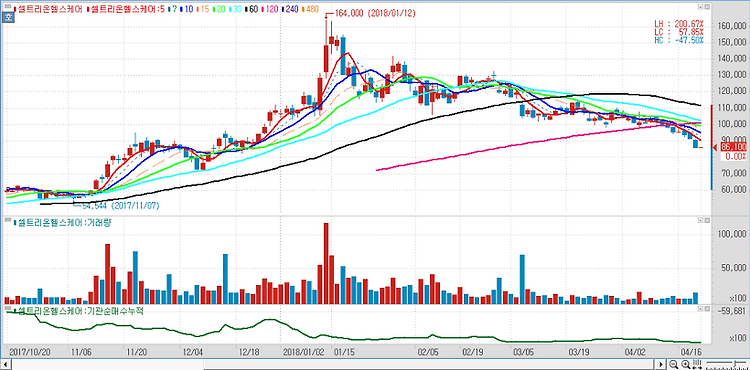This screenshot has width=750, height=370.
Task: Select the 거래량 volume pane title
Action: (x=63, y=222)
